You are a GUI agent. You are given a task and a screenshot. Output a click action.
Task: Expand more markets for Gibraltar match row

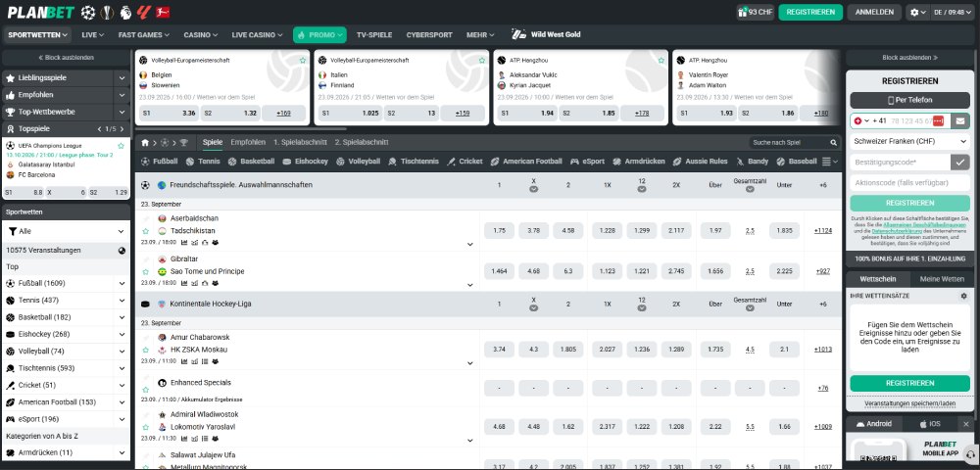[x=470, y=285]
